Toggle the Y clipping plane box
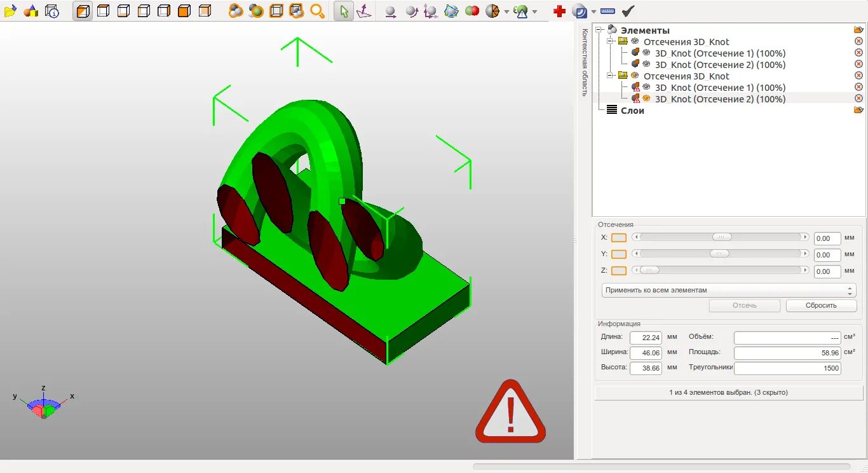This screenshot has width=868, height=473. coord(618,254)
